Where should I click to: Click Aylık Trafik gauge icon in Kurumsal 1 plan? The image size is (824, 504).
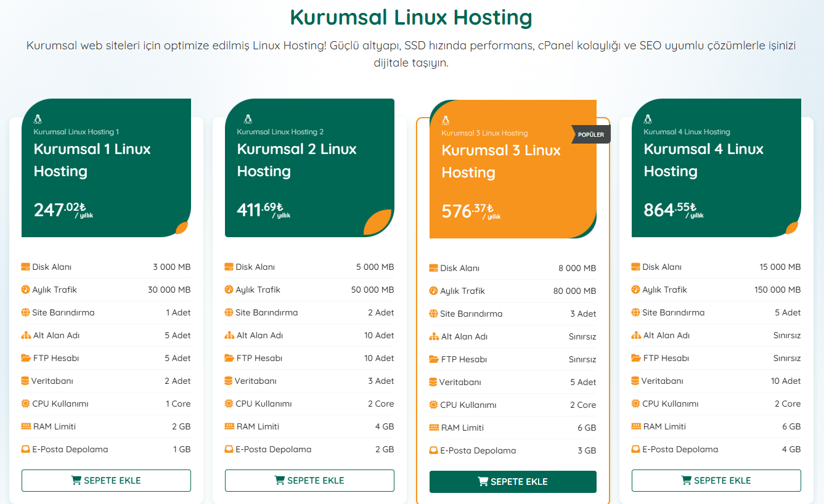pyautogui.click(x=25, y=290)
